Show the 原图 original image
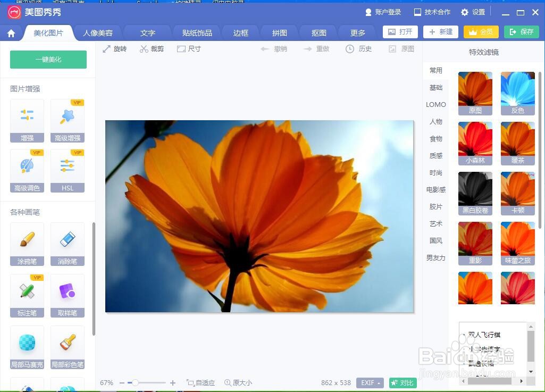 (x=401, y=49)
